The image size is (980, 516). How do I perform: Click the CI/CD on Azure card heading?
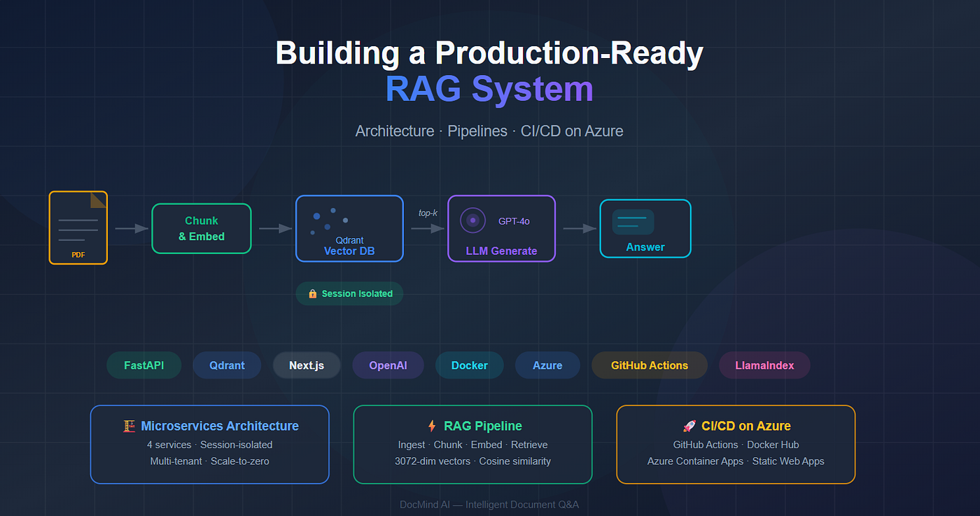746,426
